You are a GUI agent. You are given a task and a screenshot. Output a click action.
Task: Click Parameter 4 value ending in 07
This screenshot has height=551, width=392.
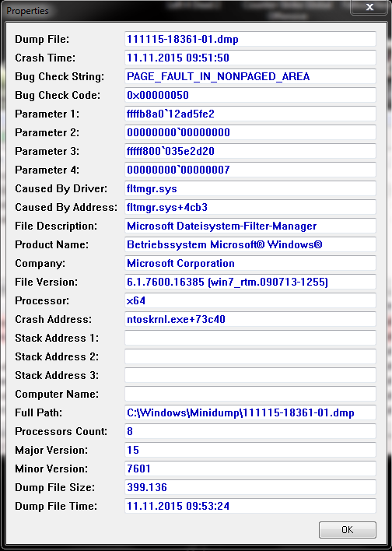(250, 170)
